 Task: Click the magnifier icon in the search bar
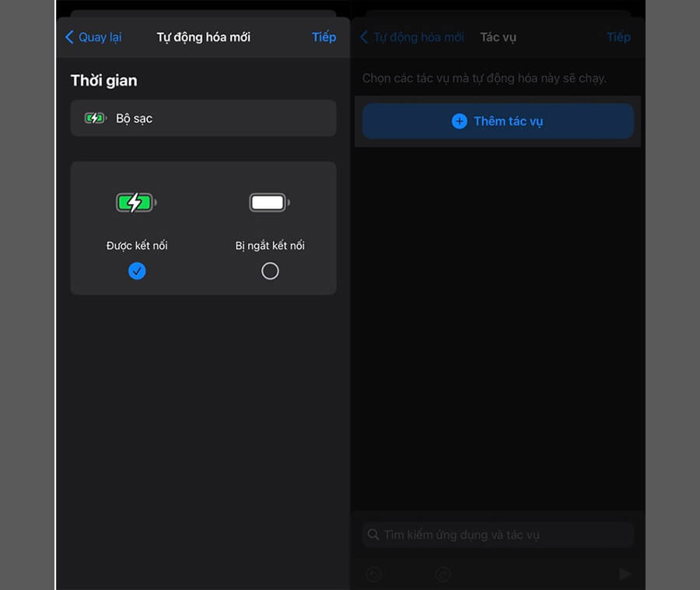click(373, 535)
